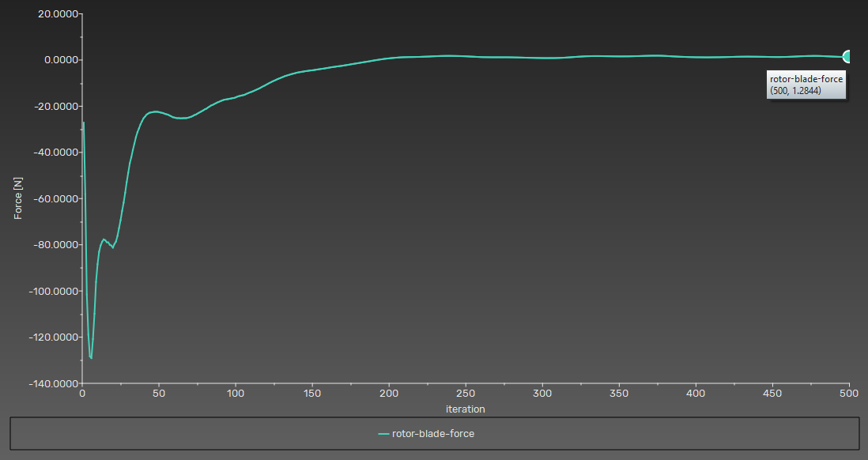
Task: Click the 400 x-axis tick label
Action: 696,394
